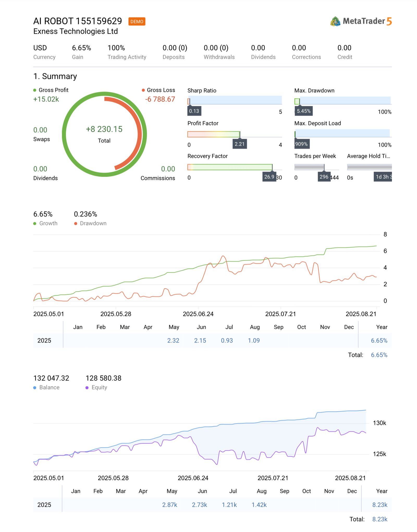
Task: Toggle the Growth series legend
Action: (x=45, y=223)
